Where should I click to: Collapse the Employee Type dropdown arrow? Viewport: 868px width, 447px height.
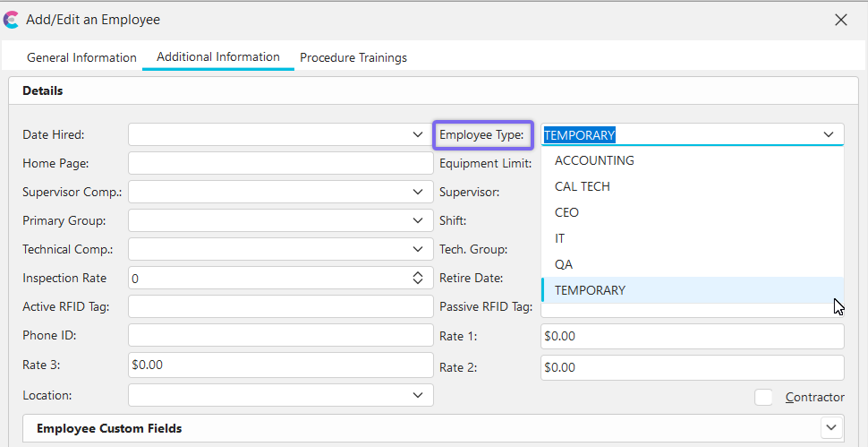(x=829, y=135)
